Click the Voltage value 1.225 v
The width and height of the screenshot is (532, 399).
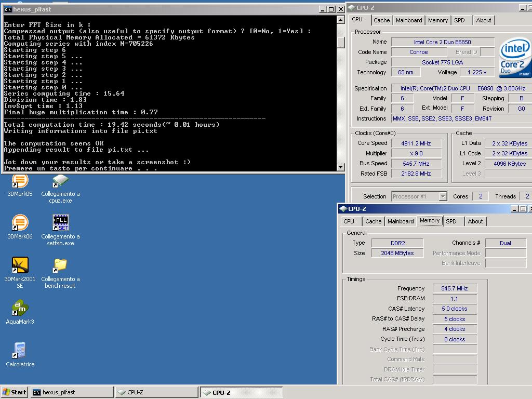[x=477, y=72]
